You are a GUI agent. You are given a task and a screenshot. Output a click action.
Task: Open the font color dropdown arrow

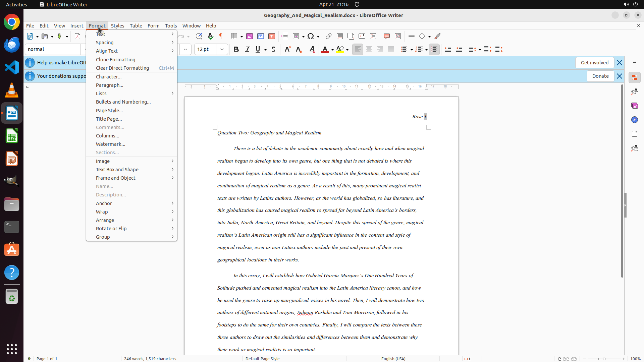coord(332,50)
